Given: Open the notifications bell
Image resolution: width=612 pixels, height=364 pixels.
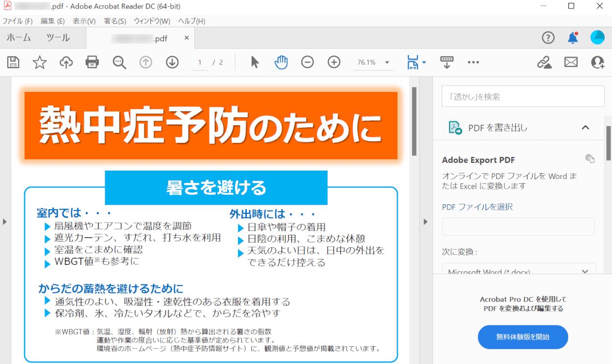Looking at the screenshot, I should pos(573,38).
